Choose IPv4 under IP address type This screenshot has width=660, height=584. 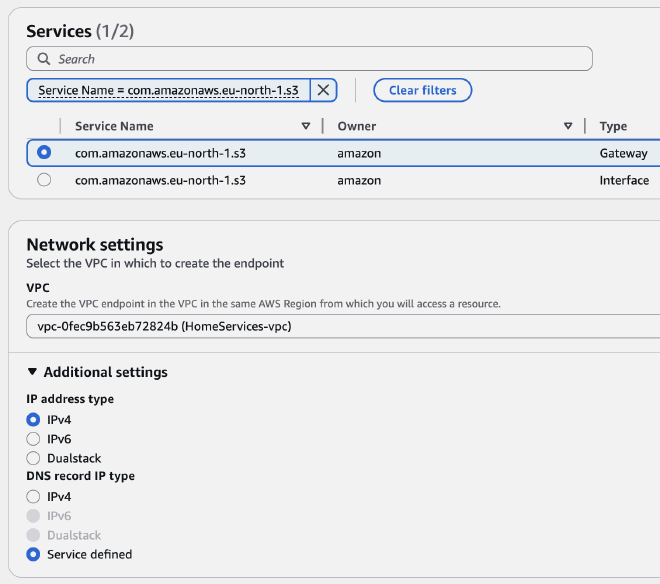click(x=33, y=420)
